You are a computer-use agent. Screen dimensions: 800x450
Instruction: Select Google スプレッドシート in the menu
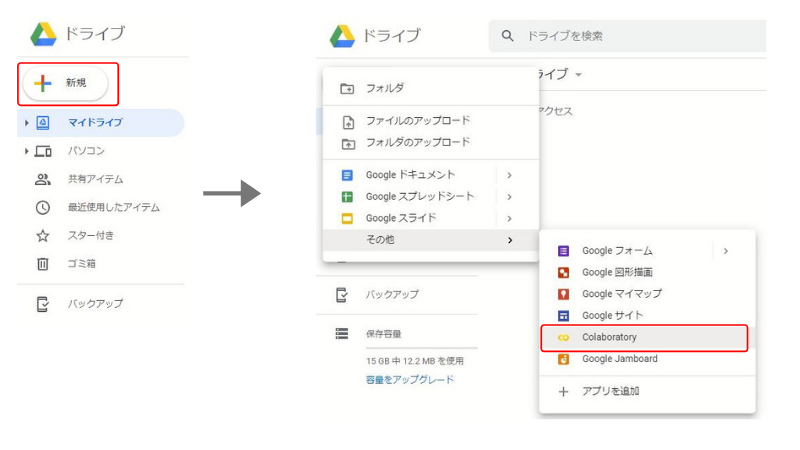431,197
